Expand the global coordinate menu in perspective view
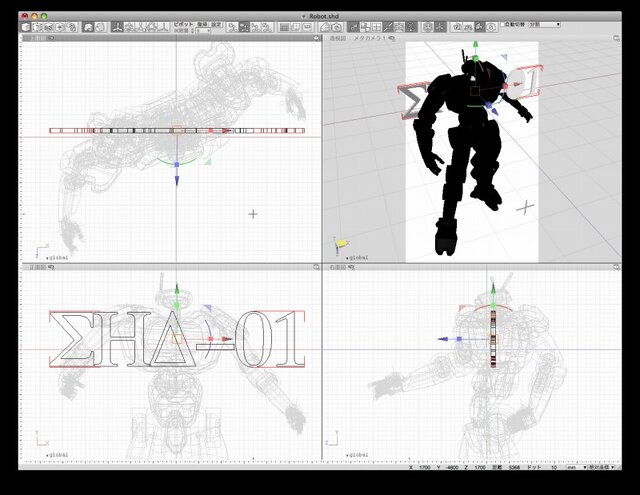Image resolution: width=640 pixels, height=495 pixels. (357, 258)
